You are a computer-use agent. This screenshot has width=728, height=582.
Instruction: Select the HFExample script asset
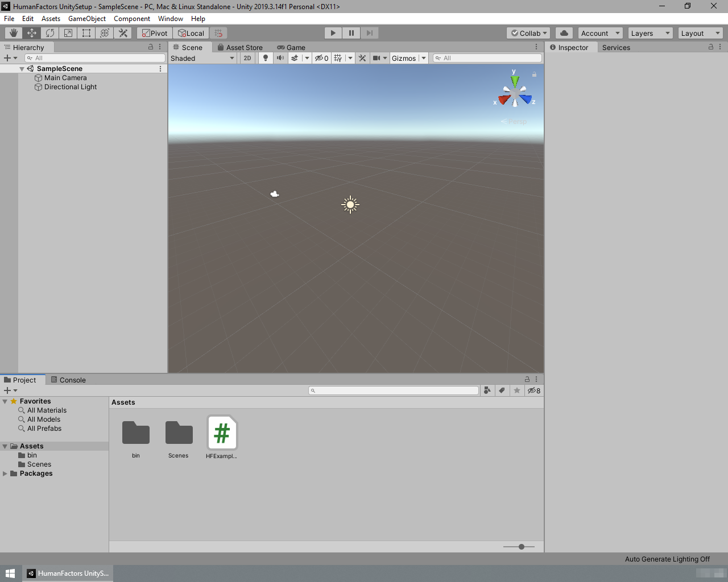(x=222, y=437)
